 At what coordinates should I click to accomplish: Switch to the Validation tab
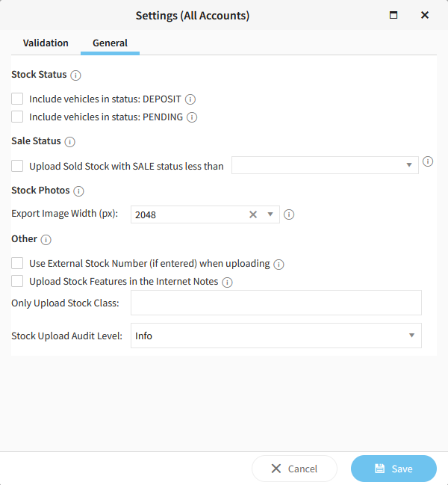46,43
